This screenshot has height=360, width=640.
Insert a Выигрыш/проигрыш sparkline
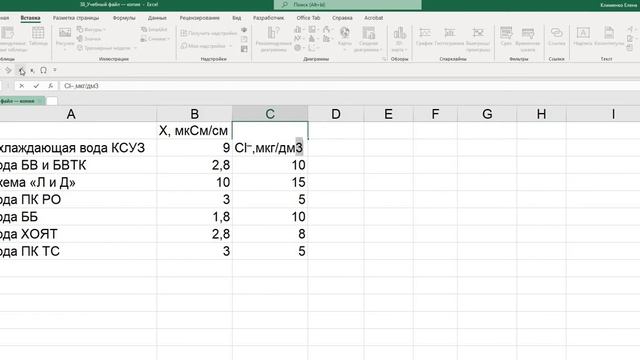click(x=478, y=39)
